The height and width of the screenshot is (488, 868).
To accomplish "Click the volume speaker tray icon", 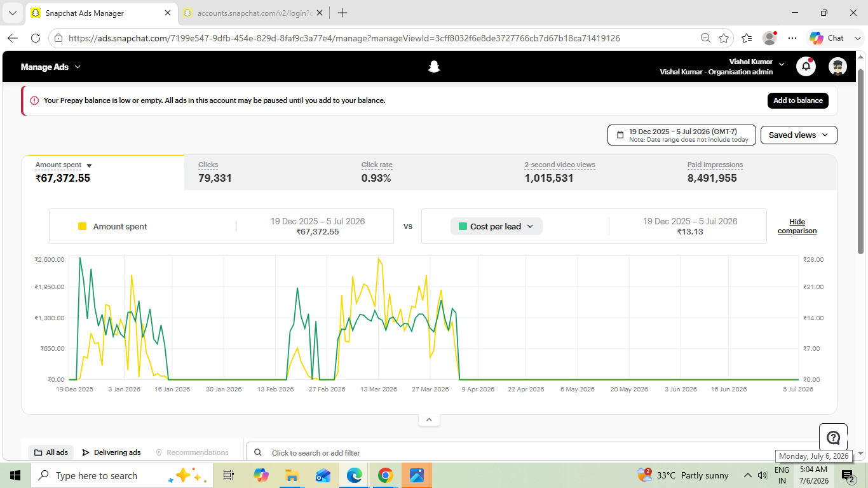I will (763, 475).
